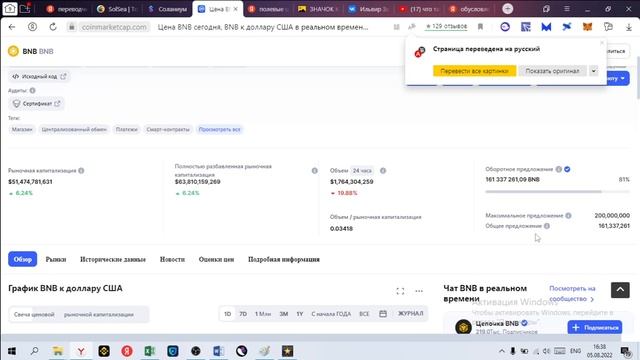
Task: Open Excel from the taskbar
Action: [150, 351]
